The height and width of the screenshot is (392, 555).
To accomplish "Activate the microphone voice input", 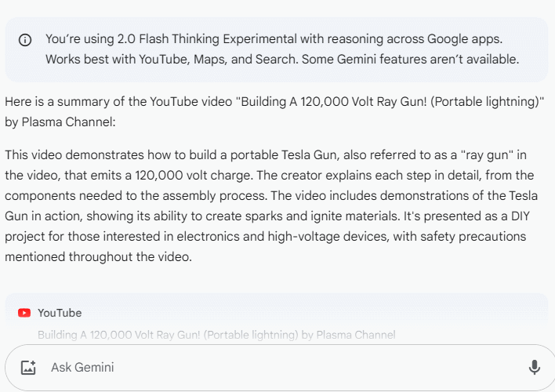I will (534, 367).
